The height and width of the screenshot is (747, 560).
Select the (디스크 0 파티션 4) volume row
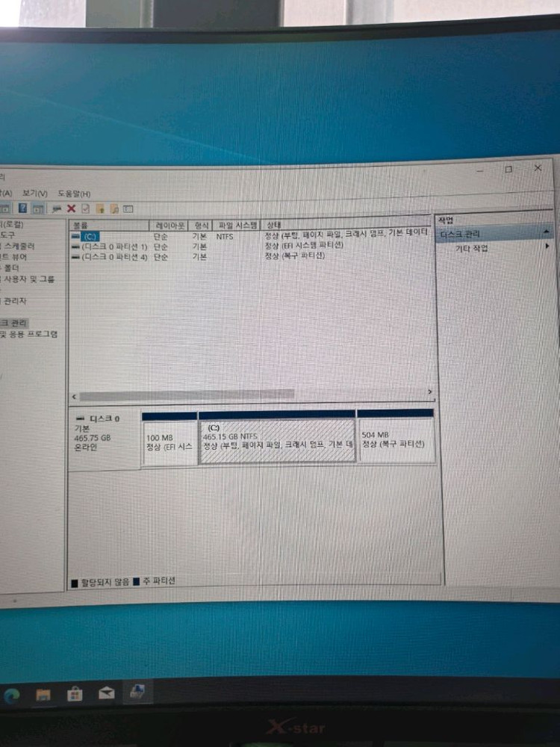pyautogui.click(x=114, y=257)
